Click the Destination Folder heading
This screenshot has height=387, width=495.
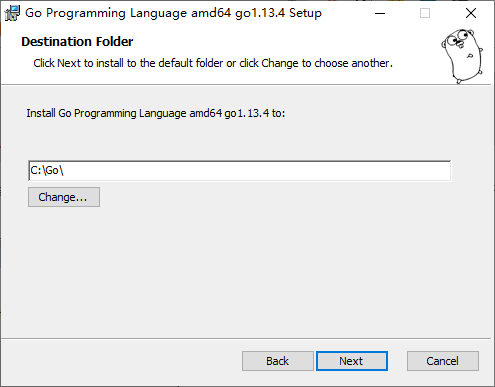(x=77, y=42)
